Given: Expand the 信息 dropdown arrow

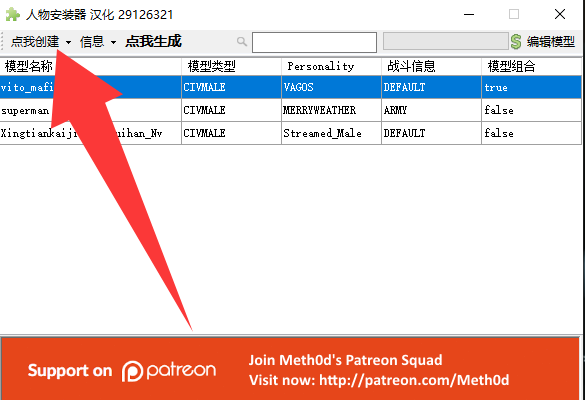Looking at the screenshot, I should 113,42.
